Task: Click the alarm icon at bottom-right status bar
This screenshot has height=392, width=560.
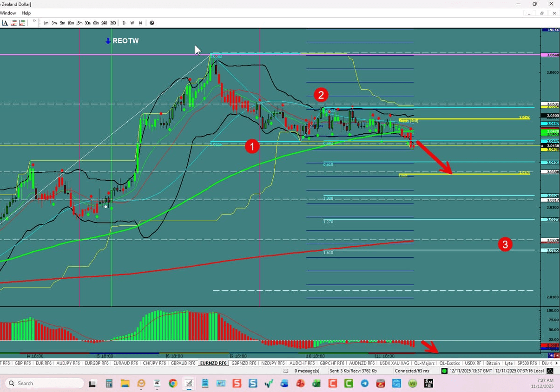Action: coord(549,371)
